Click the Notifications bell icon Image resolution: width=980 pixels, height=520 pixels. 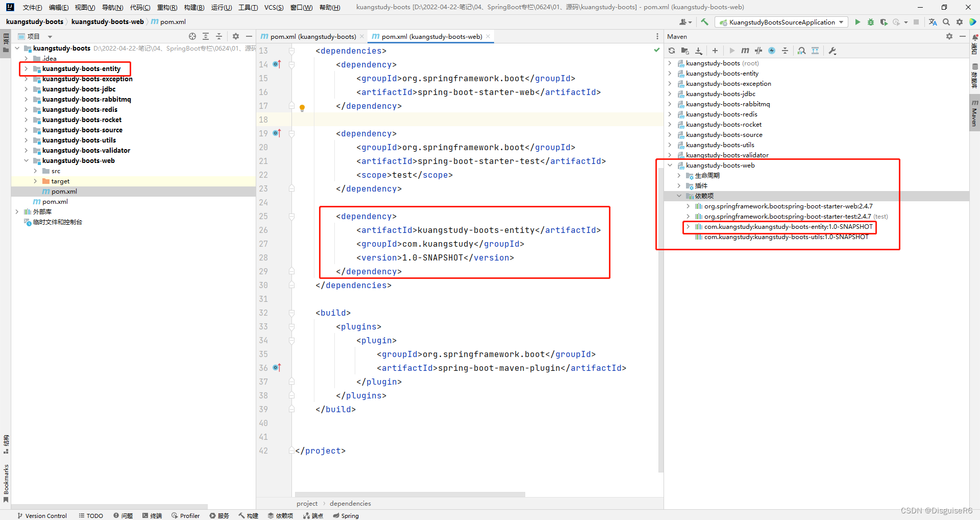click(975, 37)
